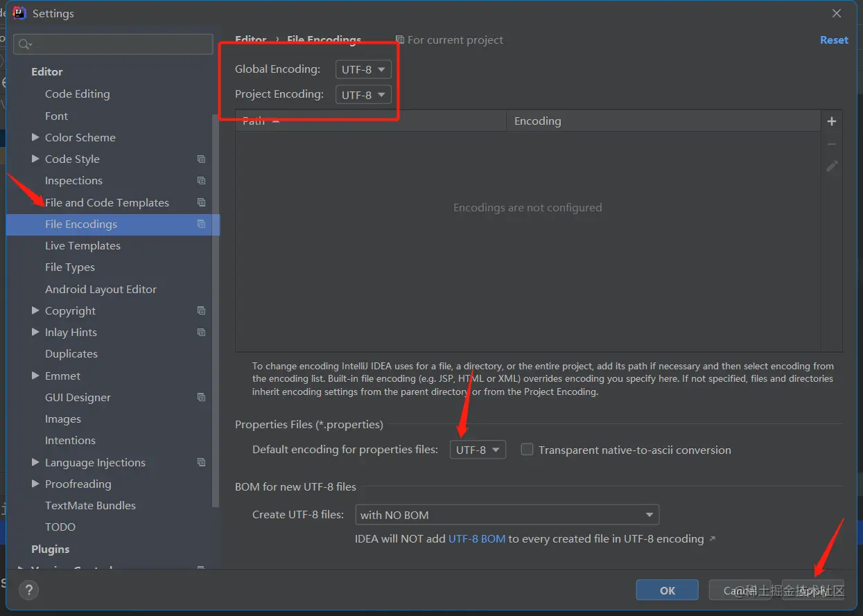This screenshot has width=863, height=616.
Task: Open Live Templates settings
Action: pos(82,245)
